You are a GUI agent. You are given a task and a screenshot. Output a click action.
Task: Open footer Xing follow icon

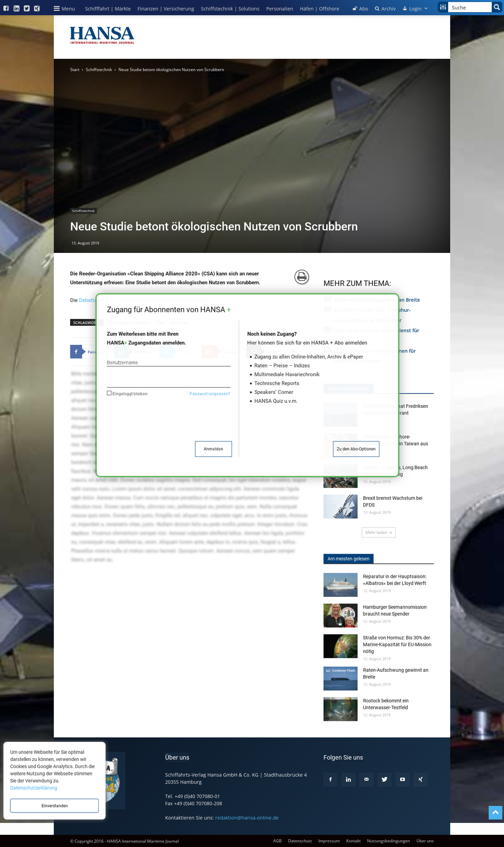[420, 779]
